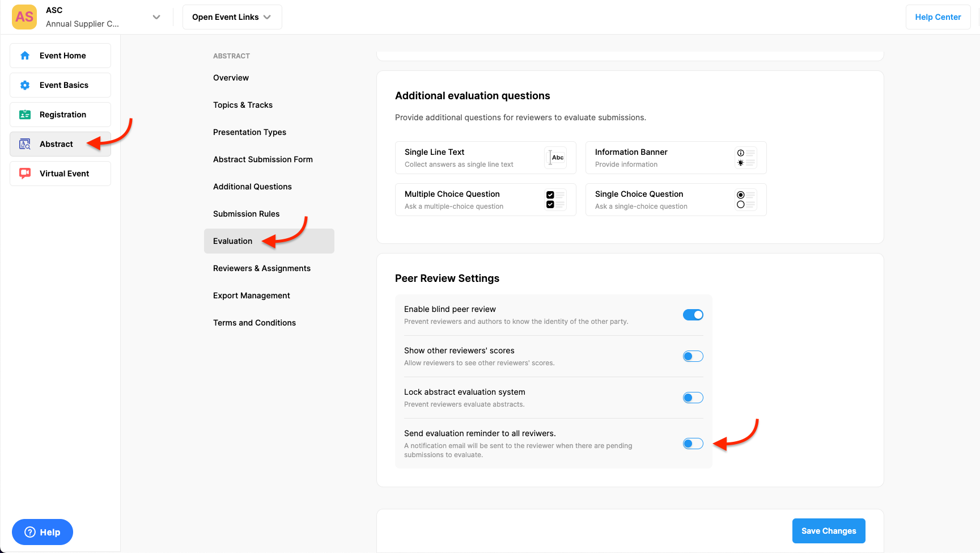Open Reviewers & Assignments section
The height and width of the screenshot is (553, 980).
261,268
